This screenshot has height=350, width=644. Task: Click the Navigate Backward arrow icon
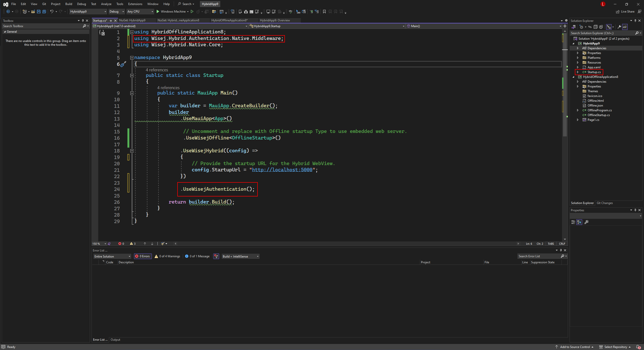pos(8,12)
